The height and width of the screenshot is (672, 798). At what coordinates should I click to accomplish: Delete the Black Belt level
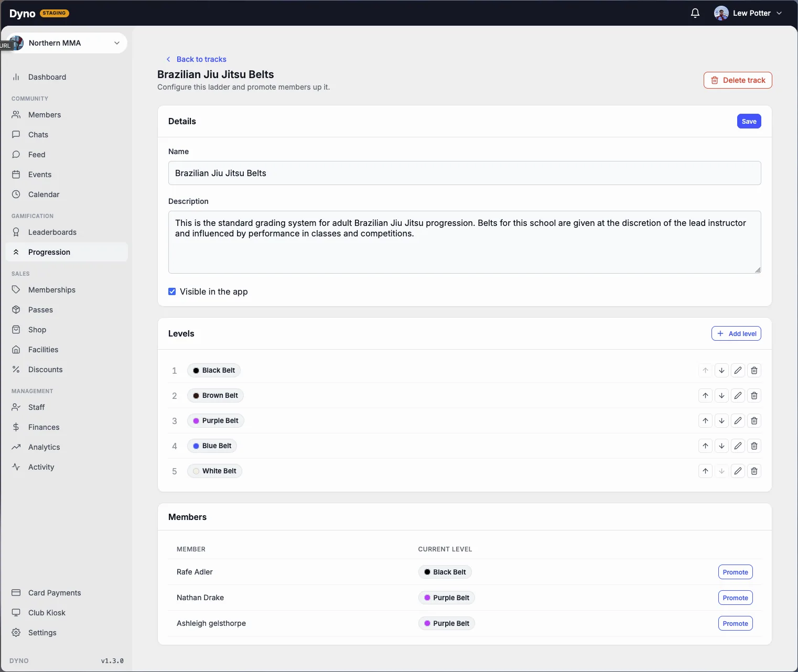tap(754, 371)
